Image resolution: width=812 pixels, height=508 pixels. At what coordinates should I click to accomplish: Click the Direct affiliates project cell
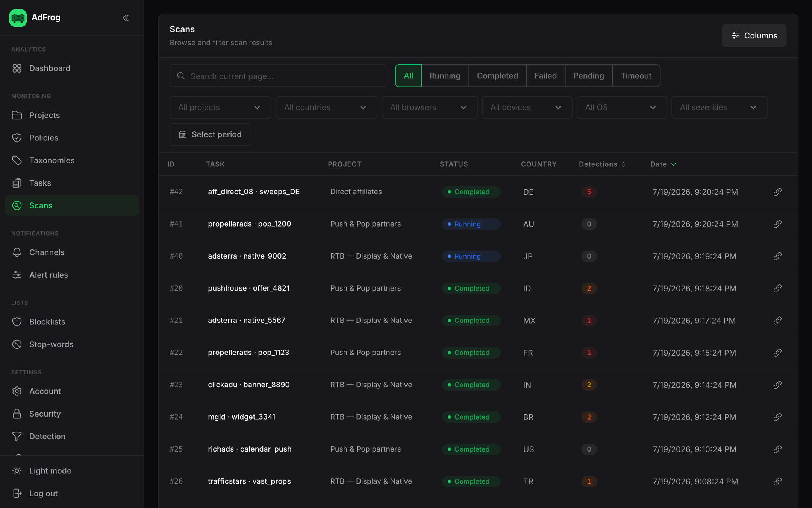point(356,192)
